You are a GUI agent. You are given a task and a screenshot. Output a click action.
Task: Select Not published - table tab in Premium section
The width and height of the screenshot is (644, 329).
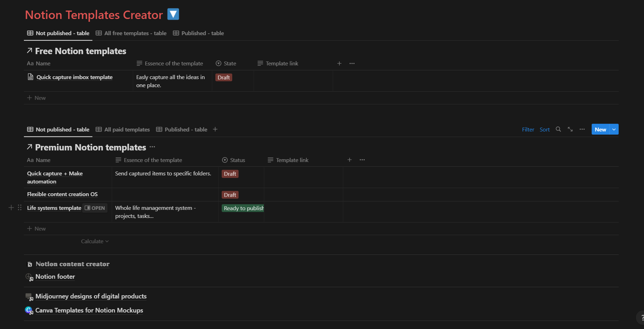(x=58, y=129)
